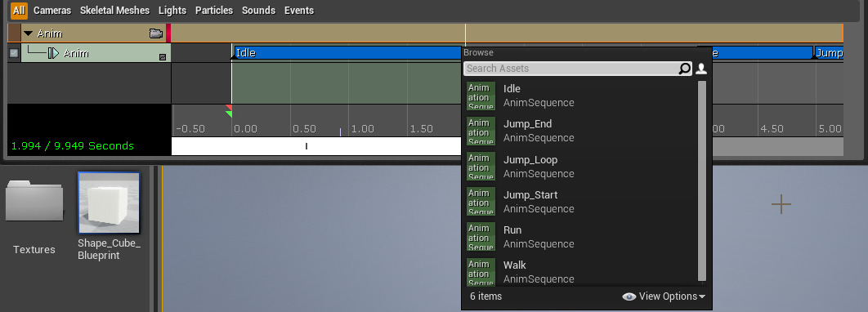Select the Walk AnimSequence asset
Viewport: 868px width, 312px height.
(x=580, y=272)
